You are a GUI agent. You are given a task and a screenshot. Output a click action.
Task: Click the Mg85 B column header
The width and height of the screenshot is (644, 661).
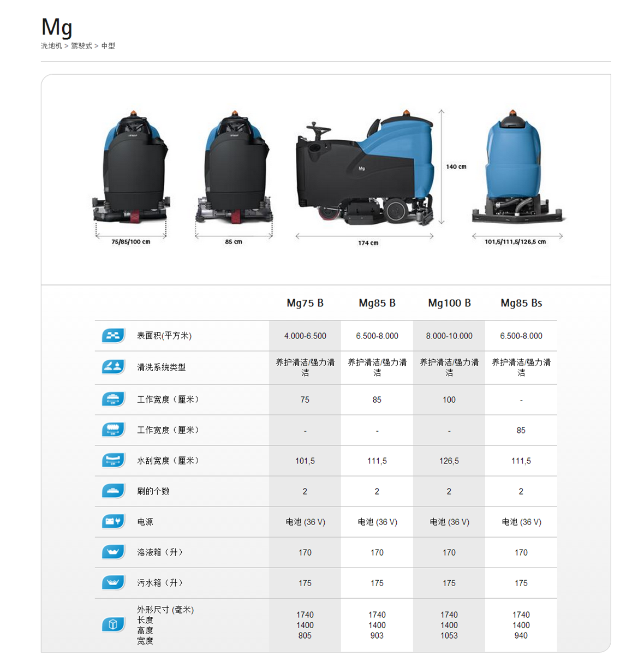pyautogui.click(x=377, y=303)
